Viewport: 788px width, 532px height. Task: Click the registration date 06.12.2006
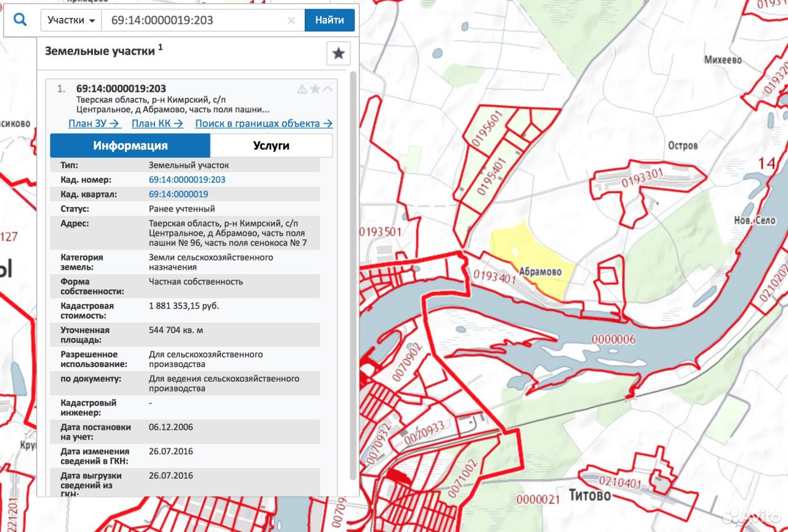coord(171,427)
